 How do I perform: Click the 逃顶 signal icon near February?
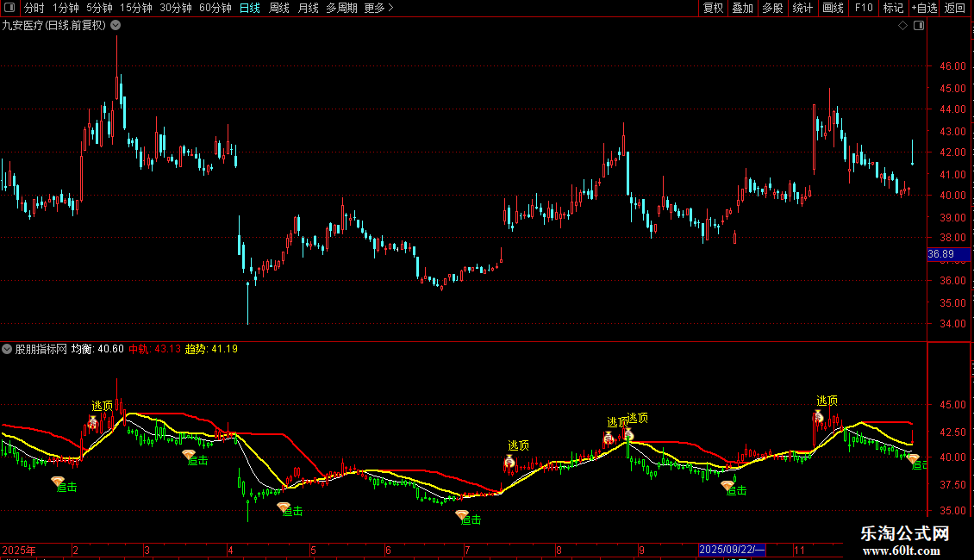click(x=92, y=422)
